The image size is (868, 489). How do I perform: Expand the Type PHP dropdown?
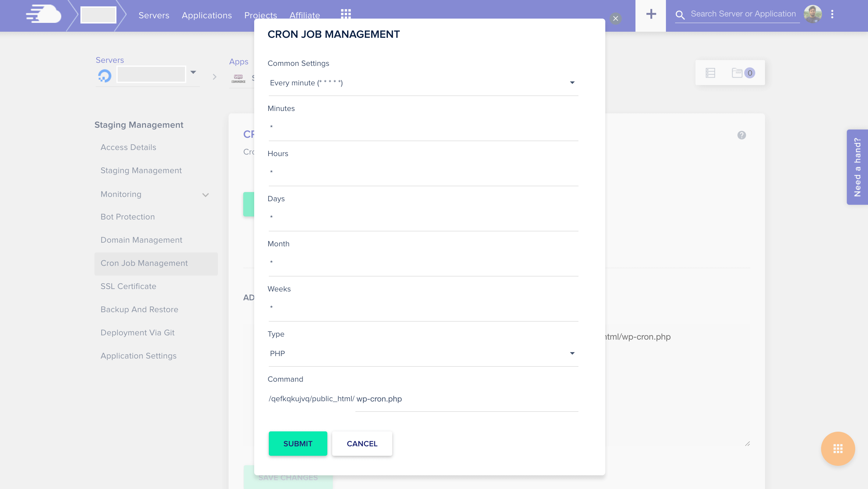click(x=571, y=353)
